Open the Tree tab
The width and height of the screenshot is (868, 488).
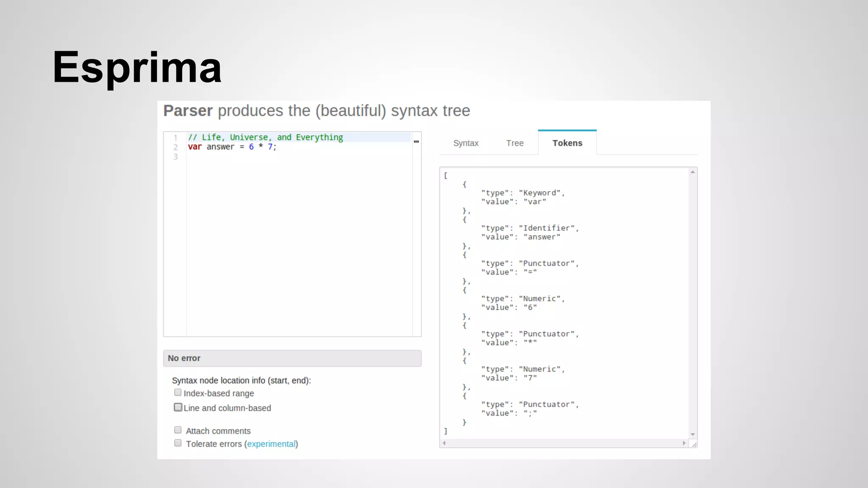click(515, 143)
